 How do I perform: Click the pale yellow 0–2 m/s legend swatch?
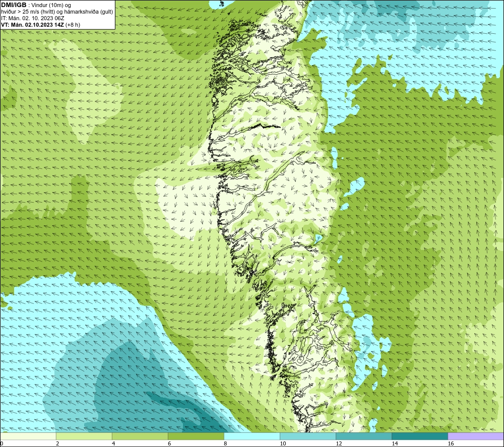[28, 436]
